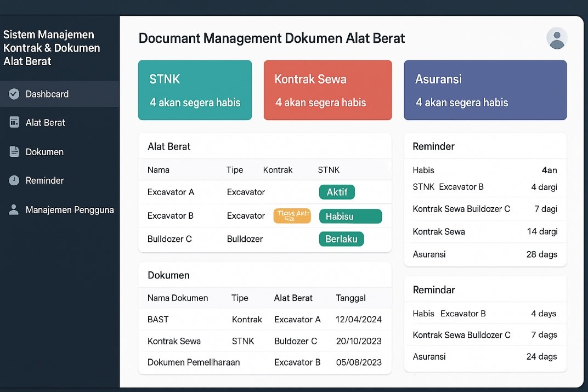Open the user profile avatar
Image resolution: width=588 pixels, height=392 pixels.
coord(557,38)
